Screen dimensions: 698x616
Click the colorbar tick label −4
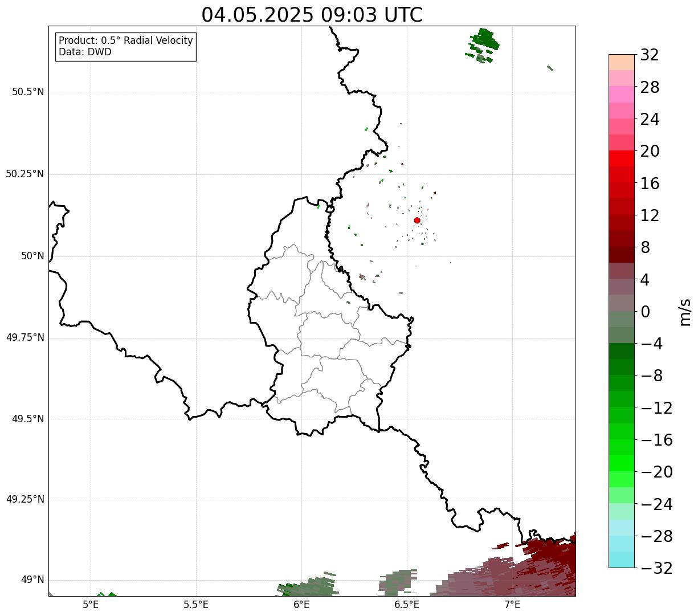tap(651, 344)
